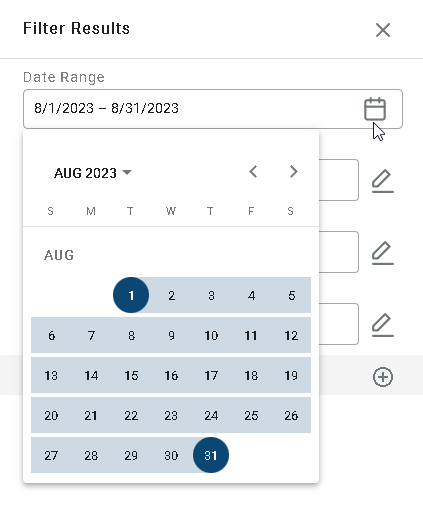423x505 pixels.
Task: Select August 31 end date
Action: [x=211, y=455]
